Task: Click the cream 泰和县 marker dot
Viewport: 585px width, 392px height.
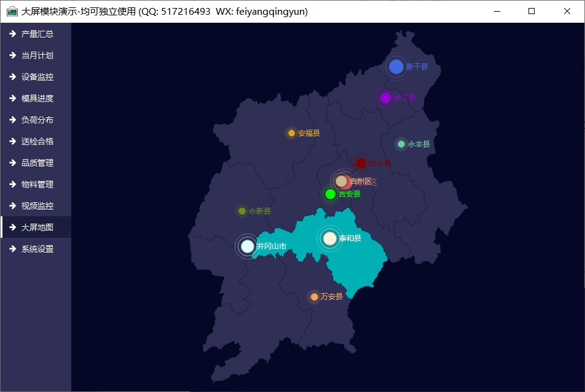Action: pos(330,238)
